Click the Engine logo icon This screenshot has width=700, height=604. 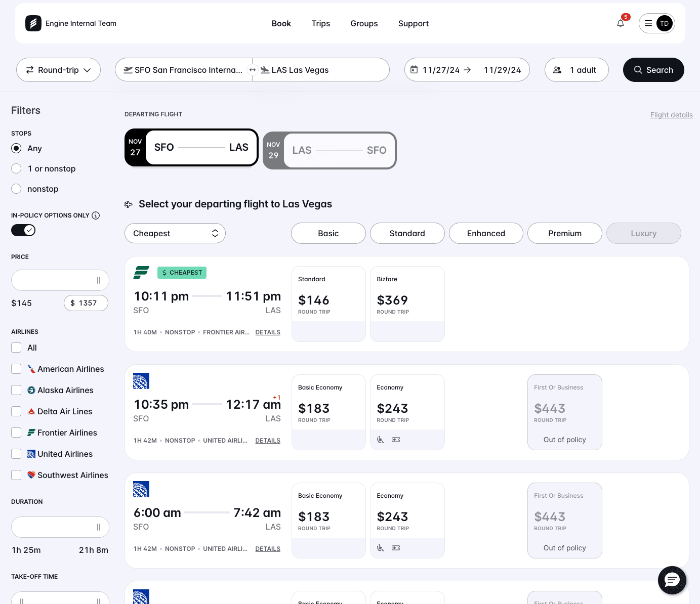click(33, 23)
